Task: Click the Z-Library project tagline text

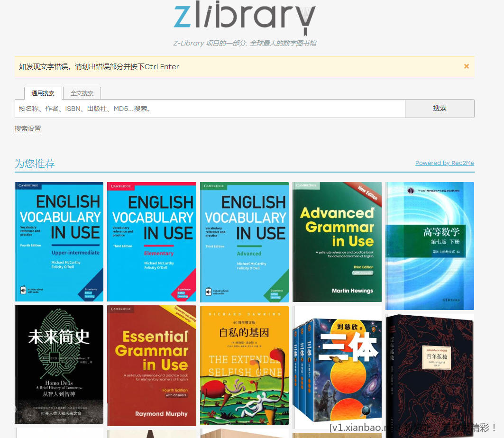Action: click(x=245, y=43)
